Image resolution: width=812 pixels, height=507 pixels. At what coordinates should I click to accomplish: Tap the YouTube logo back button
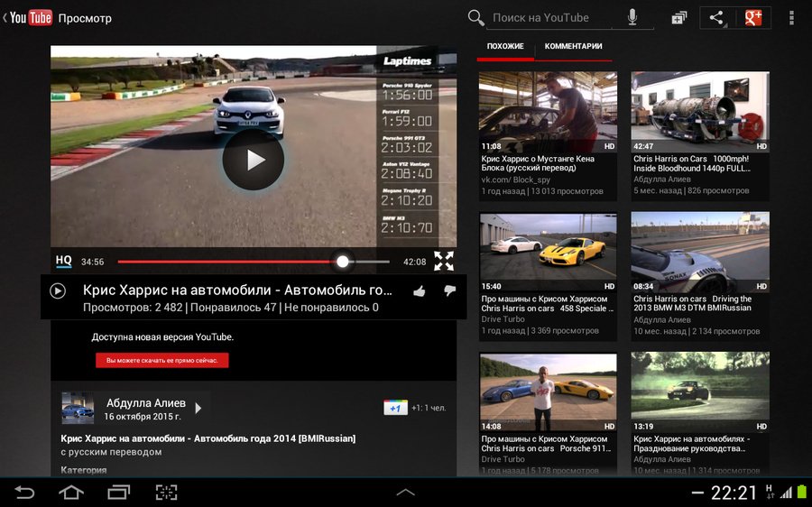[x=27, y=18]
